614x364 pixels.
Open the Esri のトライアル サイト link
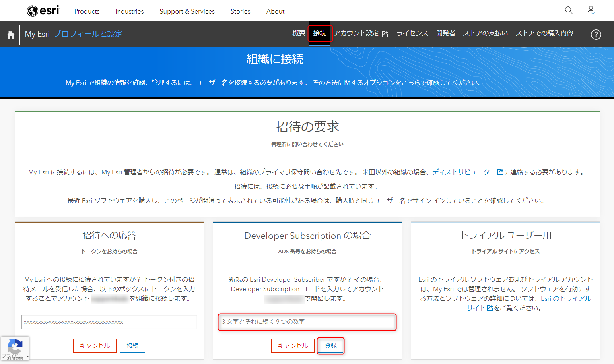pos(529,303)
